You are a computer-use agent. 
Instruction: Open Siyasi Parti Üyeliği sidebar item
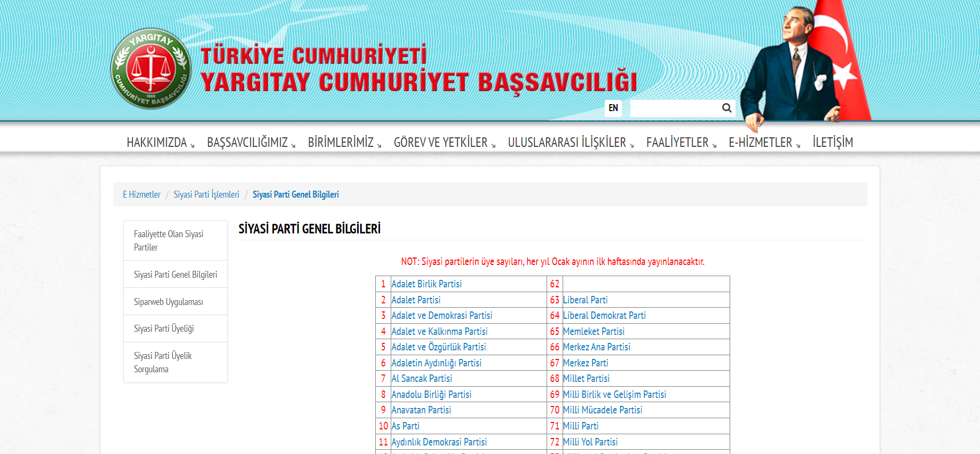click(x=176, y=328)
